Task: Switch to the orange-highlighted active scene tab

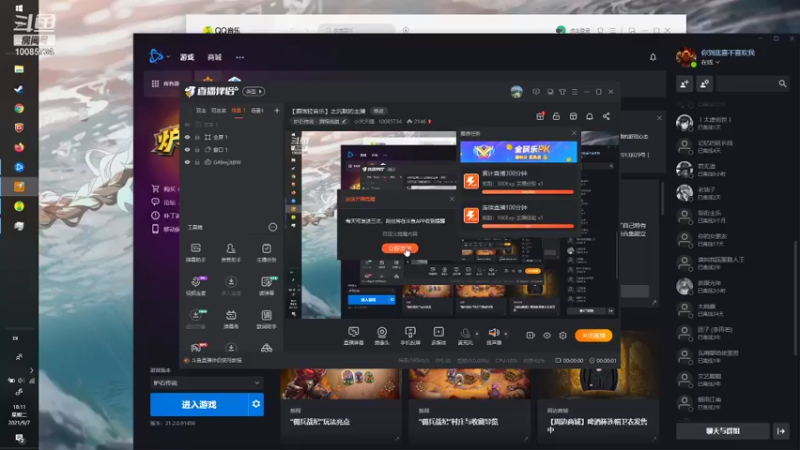Action: click(x=238, y=111)
